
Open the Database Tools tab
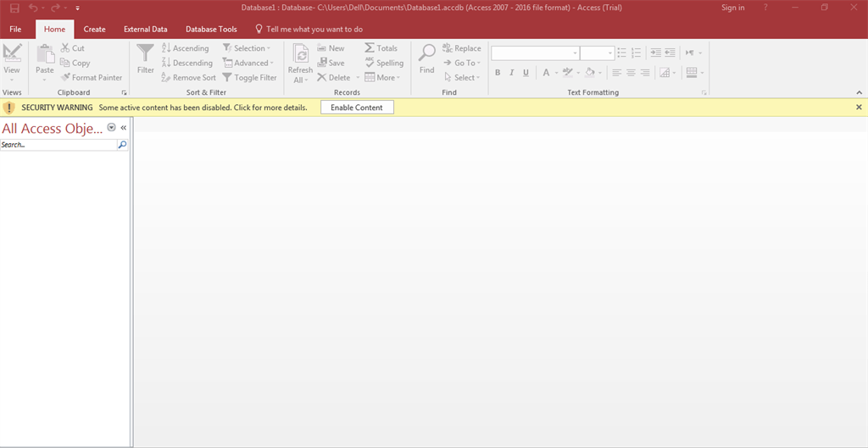click(211, 30)
